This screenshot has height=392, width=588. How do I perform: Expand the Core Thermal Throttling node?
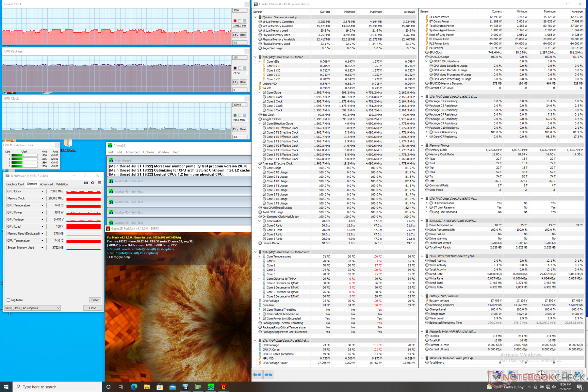pyautogui.click(x=260, y=310)
